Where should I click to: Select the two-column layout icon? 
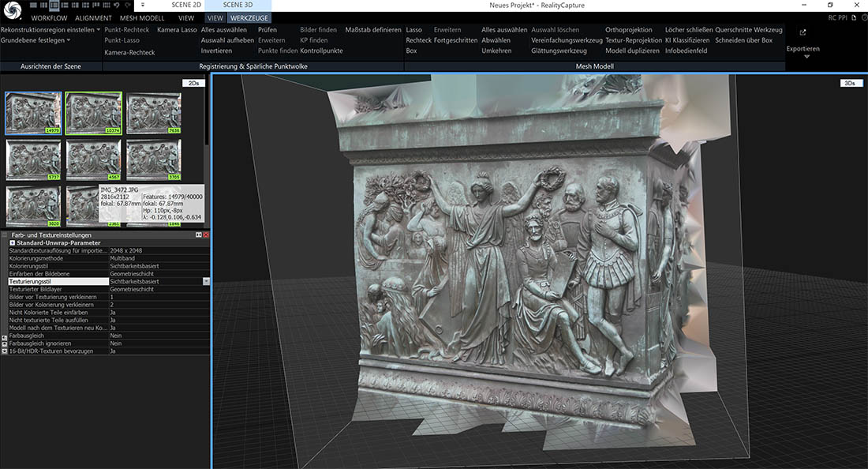(x=43, y=5)
